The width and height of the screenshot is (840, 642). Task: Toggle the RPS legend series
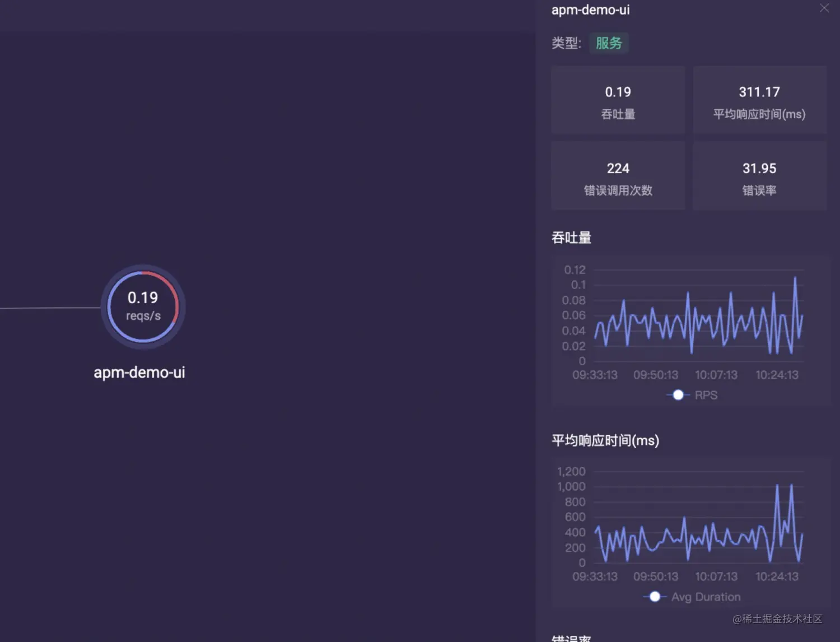[x=692, y=395]
